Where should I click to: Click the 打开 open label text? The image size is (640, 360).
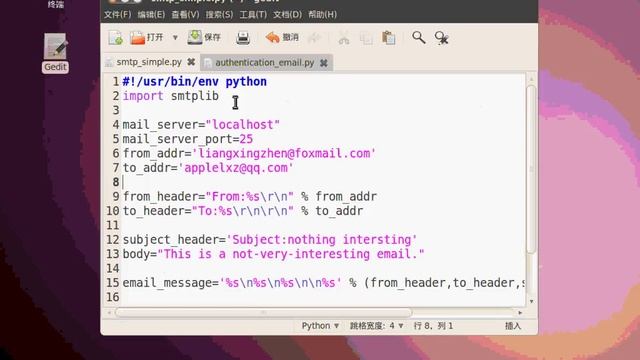[155, 38]
